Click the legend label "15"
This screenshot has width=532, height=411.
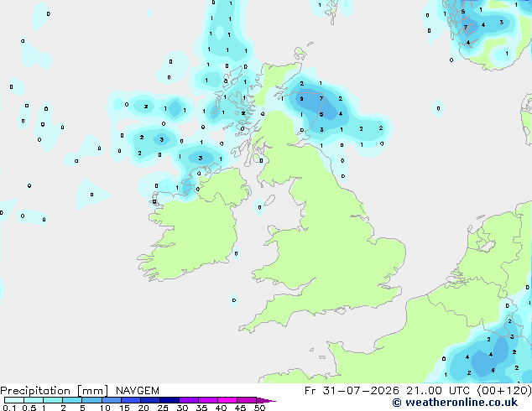pyautogui.click(x=124, y=408)
